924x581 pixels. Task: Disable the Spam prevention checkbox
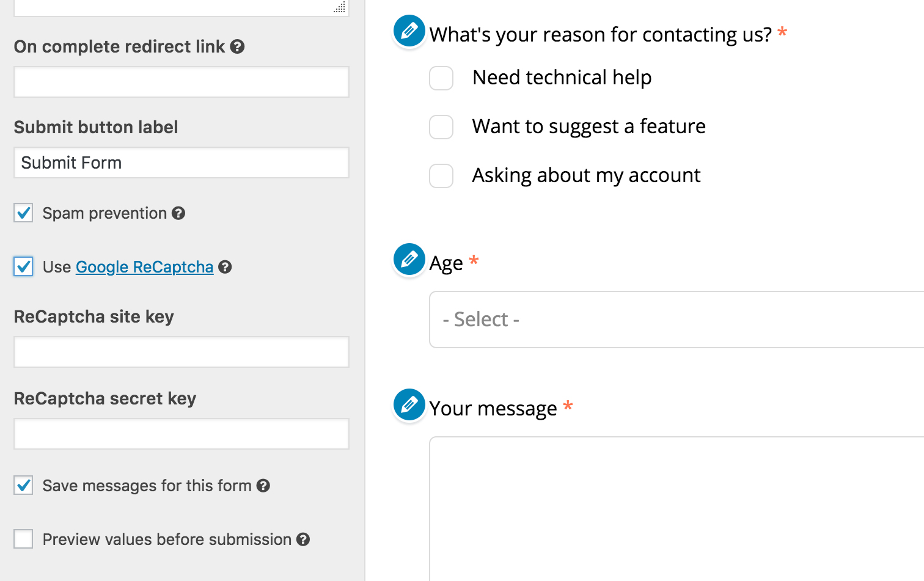click(x=23, y=213)
